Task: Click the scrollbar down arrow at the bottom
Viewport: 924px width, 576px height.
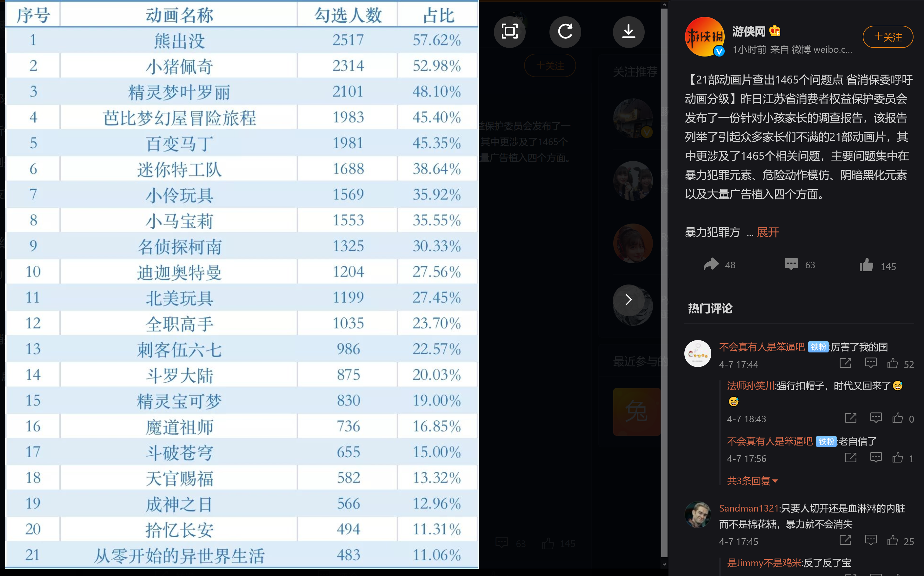Action: pyautogui.click(x=664, y=564)
